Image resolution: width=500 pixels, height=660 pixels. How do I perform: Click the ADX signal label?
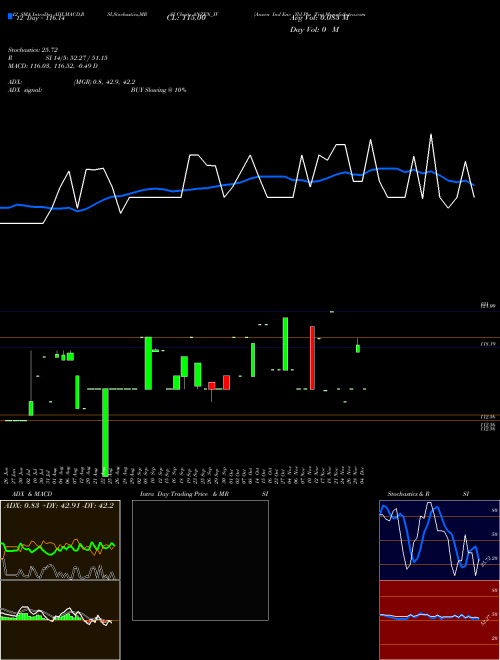coord(25,90)
